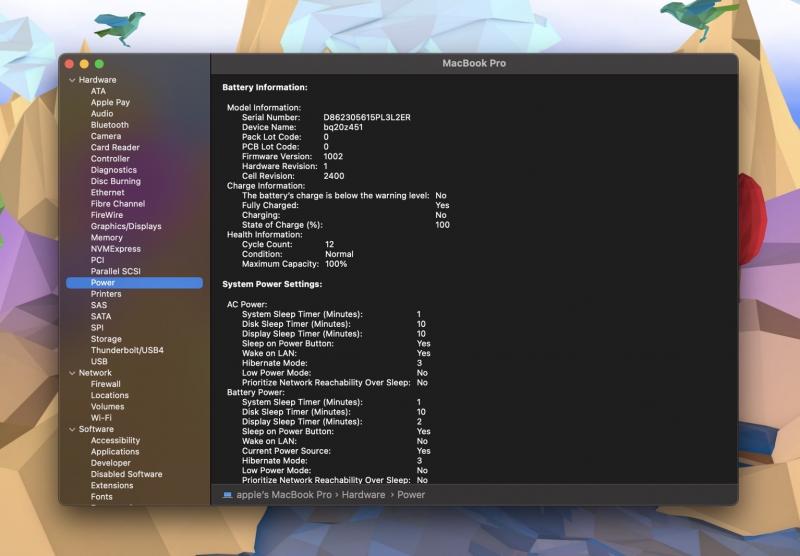Click the Health Information label
This screenshot has width=800, height=556.
[265, 235]
